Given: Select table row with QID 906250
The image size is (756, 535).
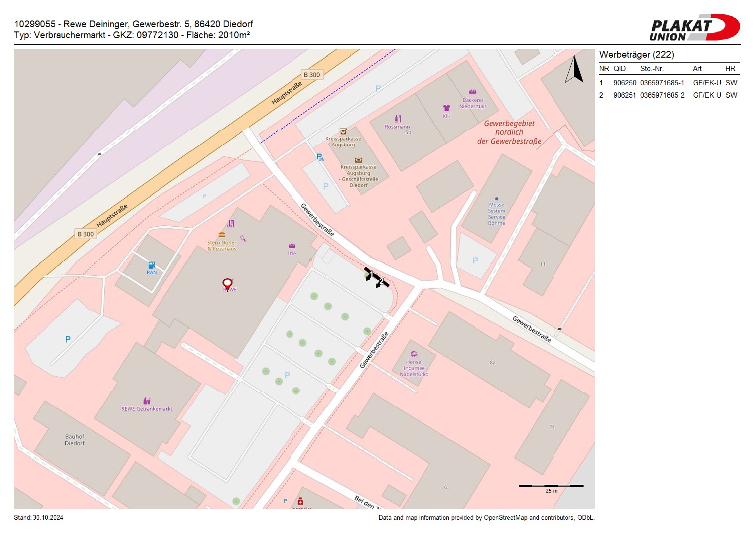Looking at the screenshot, I should [x=668, y=83].
